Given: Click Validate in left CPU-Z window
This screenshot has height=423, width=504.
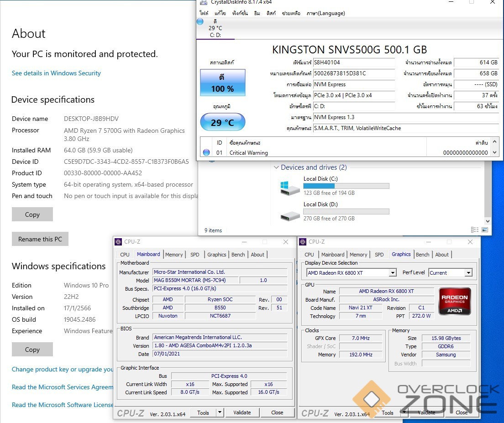Looking at the screenshot, I should [x=242, y=413].
